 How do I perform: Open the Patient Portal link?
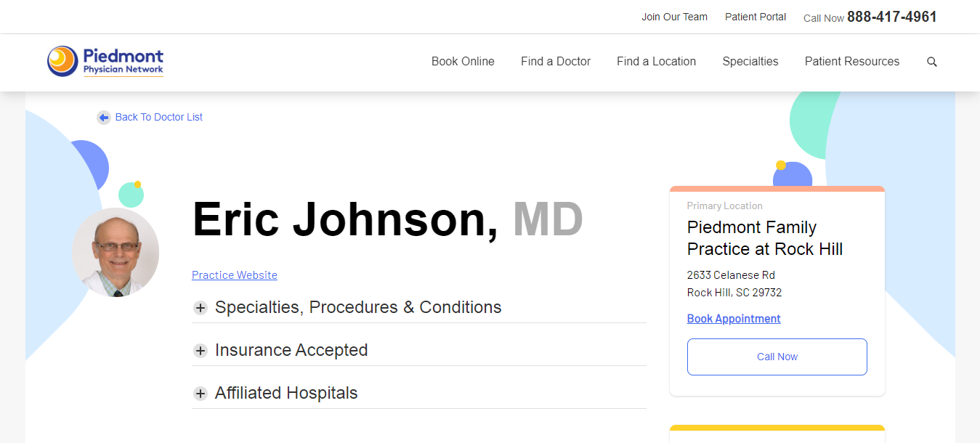[755, 17]
